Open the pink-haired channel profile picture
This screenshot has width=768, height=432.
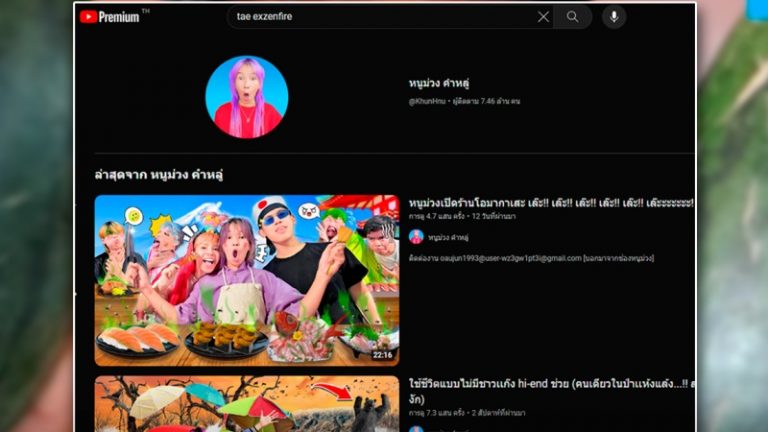(x=246, y=97)
